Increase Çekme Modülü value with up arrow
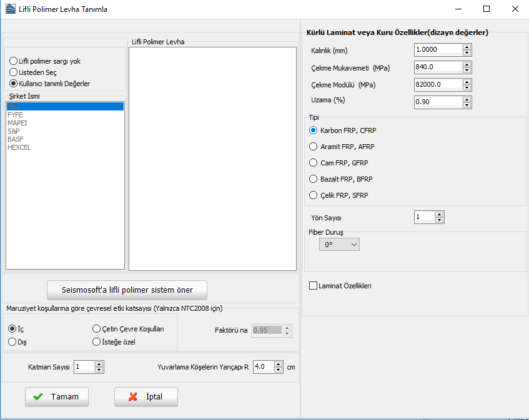Screen dimensions: 529x420 coord(467,82)
